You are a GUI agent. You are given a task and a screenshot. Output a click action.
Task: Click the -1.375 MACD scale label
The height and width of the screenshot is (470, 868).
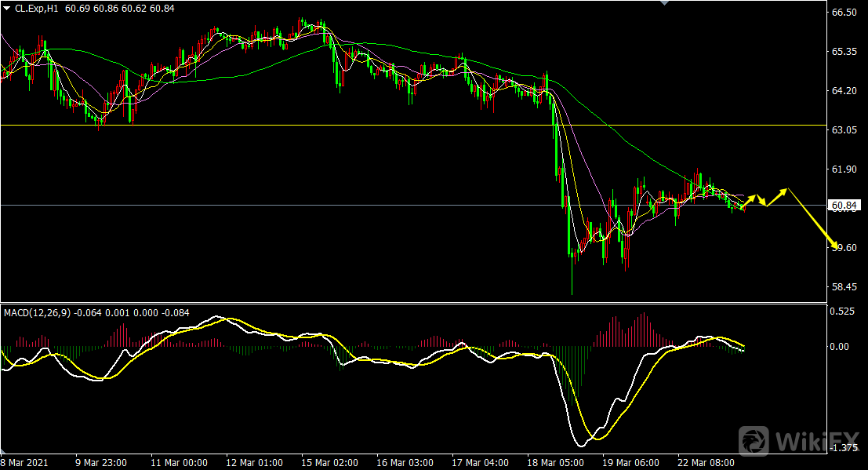click(x=844, y=448)
